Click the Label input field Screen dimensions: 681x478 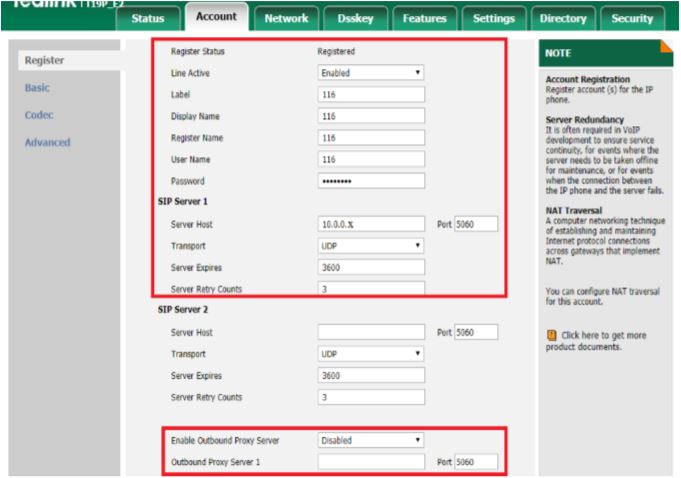pos(371,95)
